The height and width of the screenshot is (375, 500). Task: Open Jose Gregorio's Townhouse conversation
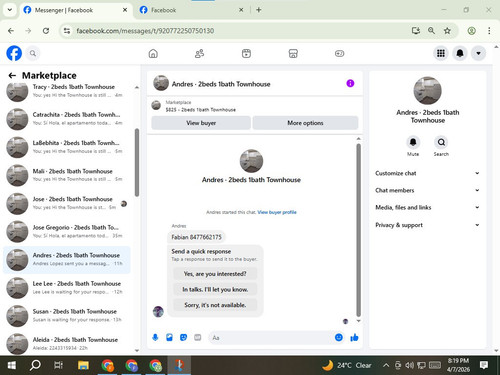[x=67, y=231]
